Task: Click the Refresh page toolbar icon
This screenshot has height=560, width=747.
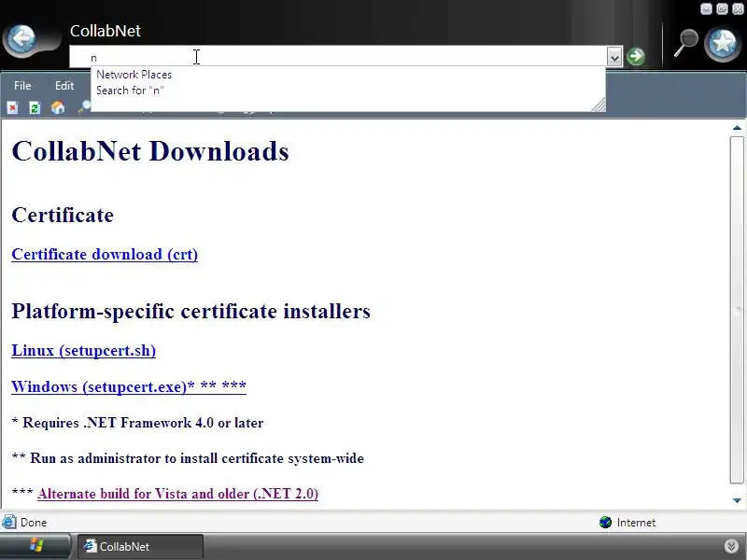Action: click(35, 107)
